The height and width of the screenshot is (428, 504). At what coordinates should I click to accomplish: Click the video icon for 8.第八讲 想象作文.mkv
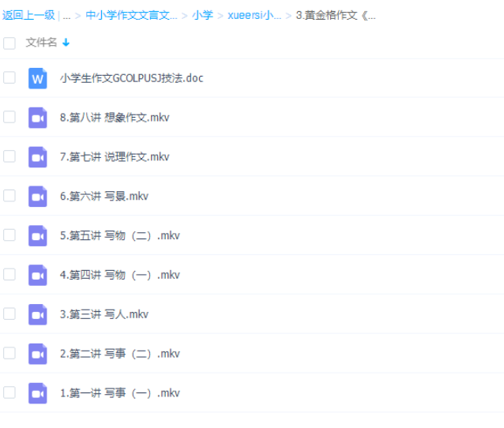pyautogui.click(x=38, y=118)
